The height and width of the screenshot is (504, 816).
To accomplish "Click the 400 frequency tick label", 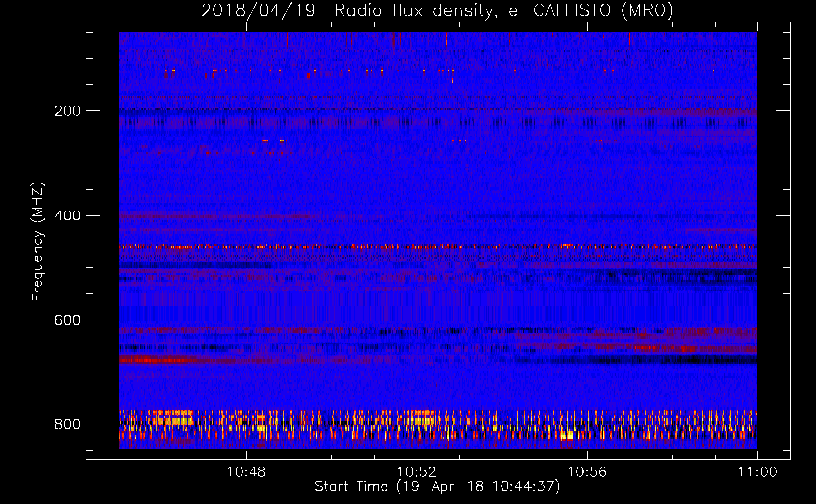I will [68, 216].
